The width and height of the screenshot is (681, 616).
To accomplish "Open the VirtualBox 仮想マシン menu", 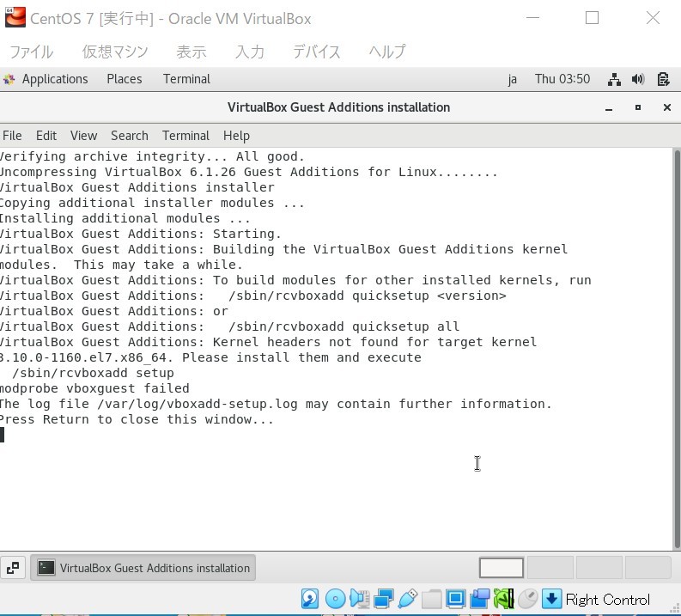I will pyautogui.click(x=115, y=52).
